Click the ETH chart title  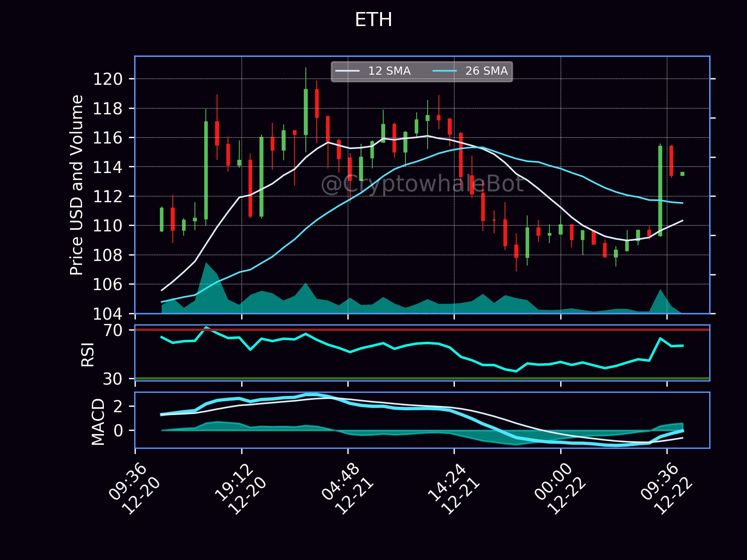click(x=373, y=19)
